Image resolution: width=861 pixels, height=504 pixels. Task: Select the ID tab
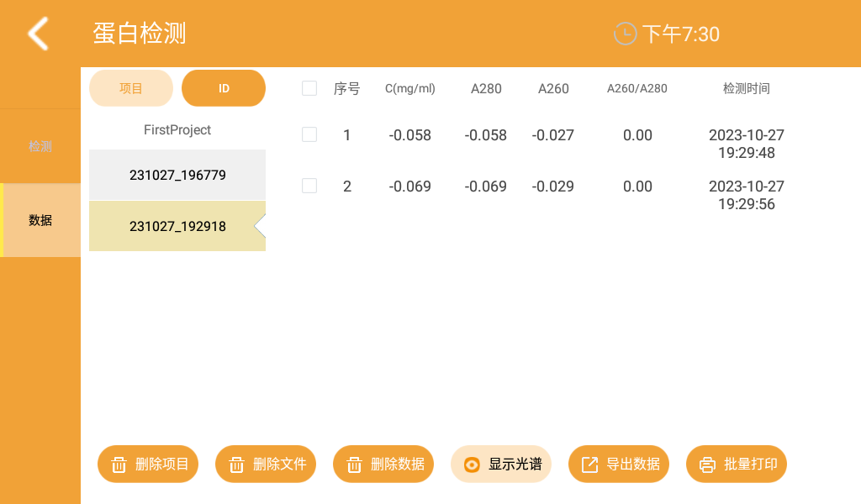pos(224,87)
